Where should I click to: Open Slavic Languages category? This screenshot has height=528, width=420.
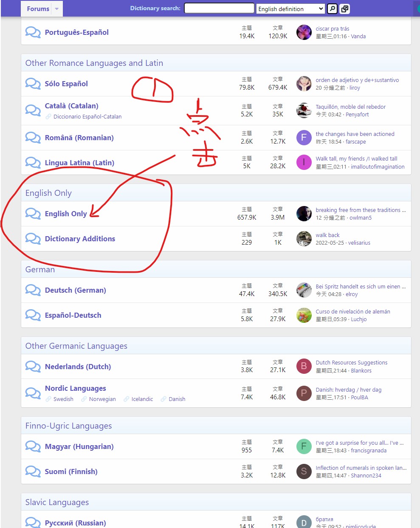tap(57, 502)
